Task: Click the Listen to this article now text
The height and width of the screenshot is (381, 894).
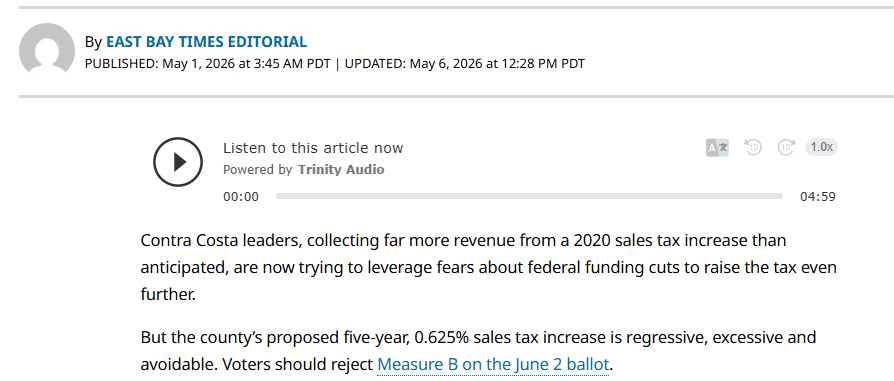Action: 313,148
